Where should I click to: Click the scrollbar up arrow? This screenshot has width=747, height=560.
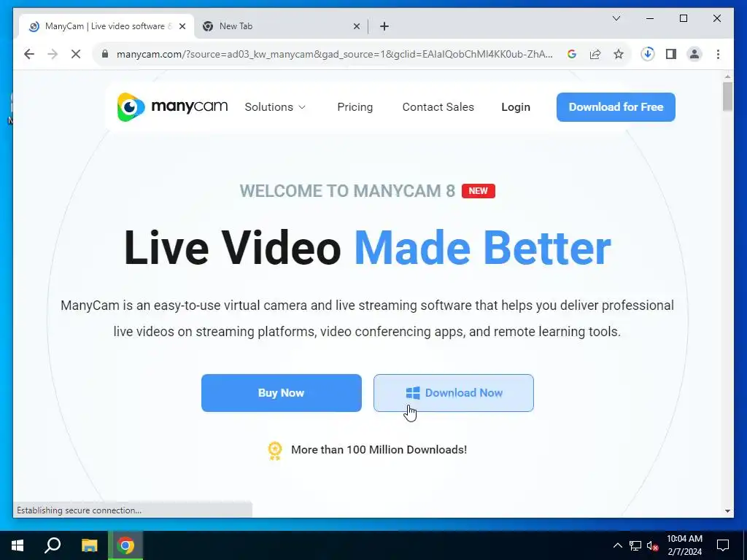[727, 76]
